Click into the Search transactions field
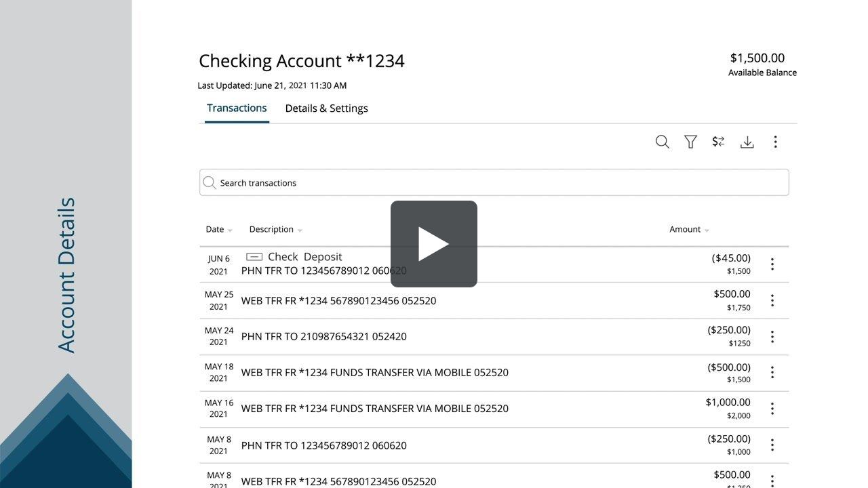 tap(494, 182)
